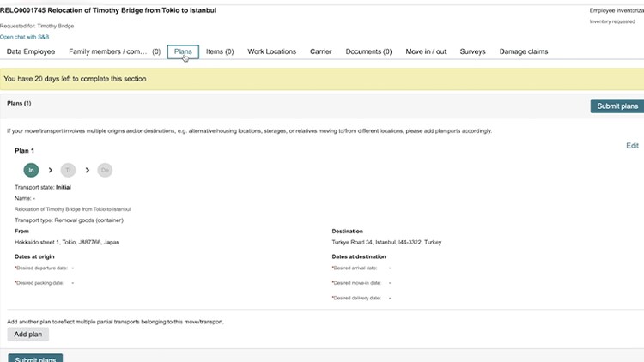644x362 pixels.
Task: Click the 'Desired packing date' field label
Action: (x=39, y=283)
